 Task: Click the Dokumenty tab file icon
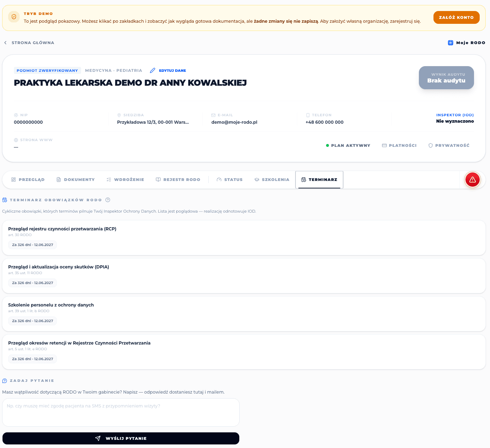tap(59, 180)
